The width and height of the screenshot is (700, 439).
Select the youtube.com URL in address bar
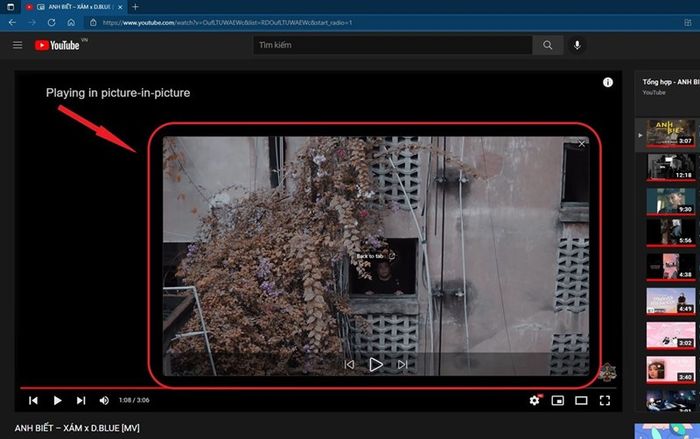point(227,22)
